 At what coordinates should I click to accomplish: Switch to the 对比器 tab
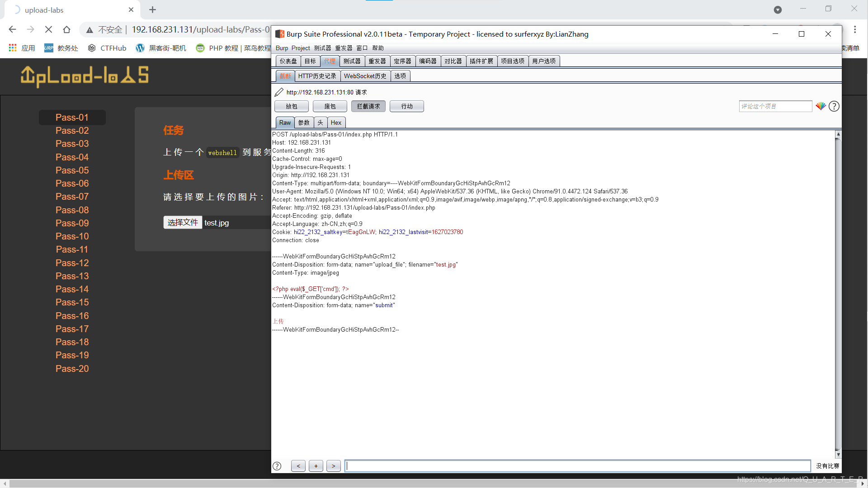[x=453, y=61]
